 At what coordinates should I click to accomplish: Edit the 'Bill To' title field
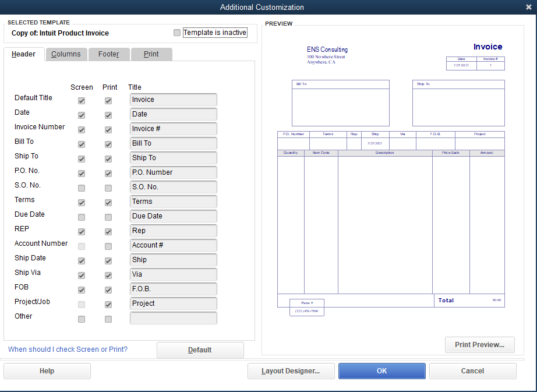(174, 143)
